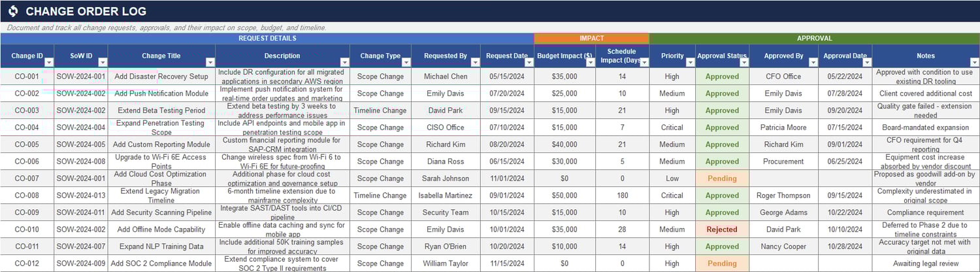Select Approved status for CO-001
The image size is (980, 272).
click(x=722, y=76)
